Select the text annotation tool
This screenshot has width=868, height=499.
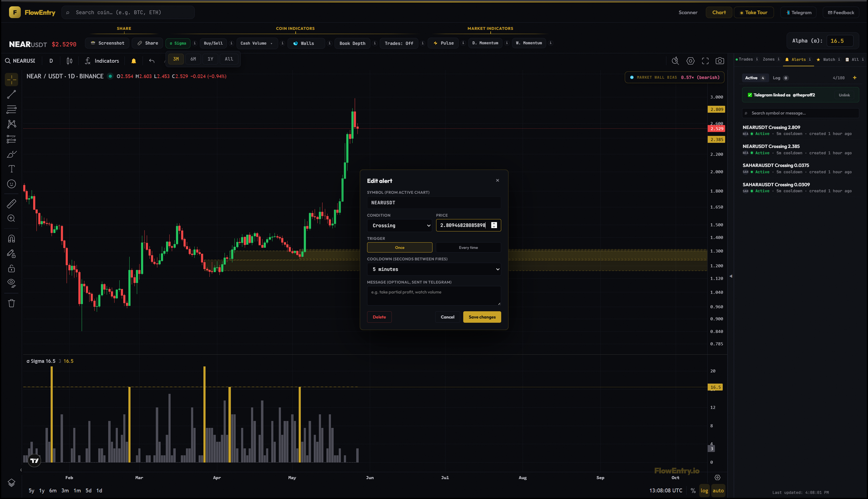[x=11, y=169]
